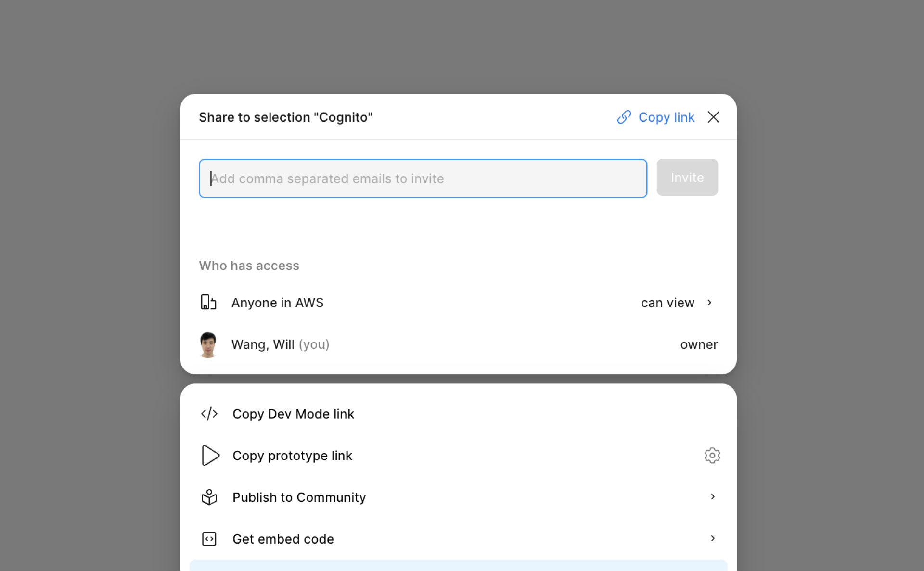This screenshot has width=924, height=571.
Task: Select Copy Dev Mode link
Action: click(x=293, y=414)
